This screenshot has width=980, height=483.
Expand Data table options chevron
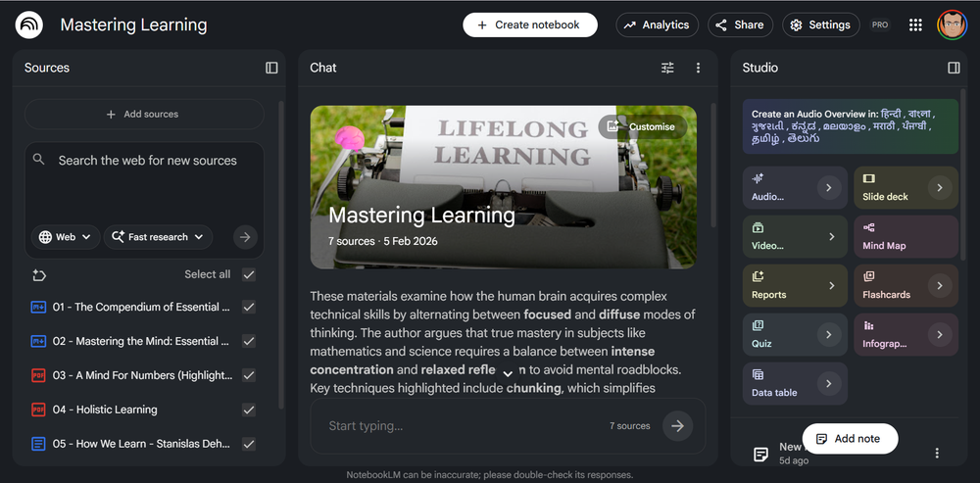(x=829, y=384)
